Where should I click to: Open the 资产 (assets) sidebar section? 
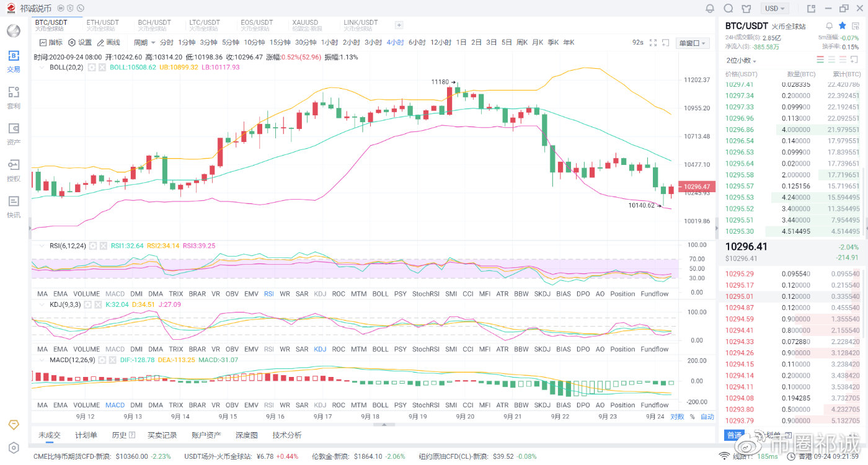tap(14, 133)
